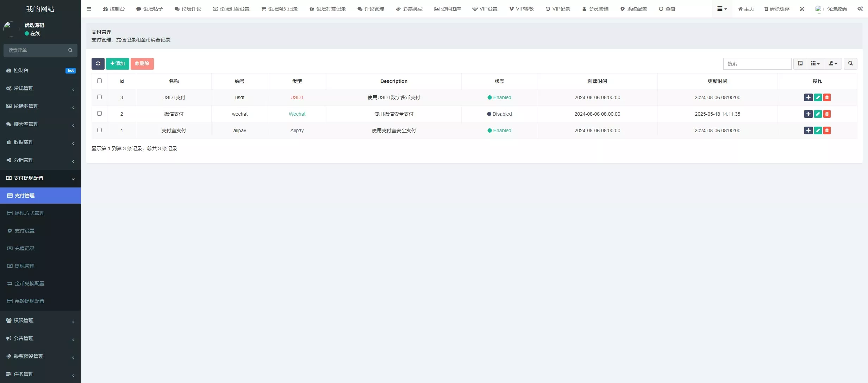Collapse sidebar using hamburger icon
The width and height of the screenshot is (868, 383).
[89, 9]
